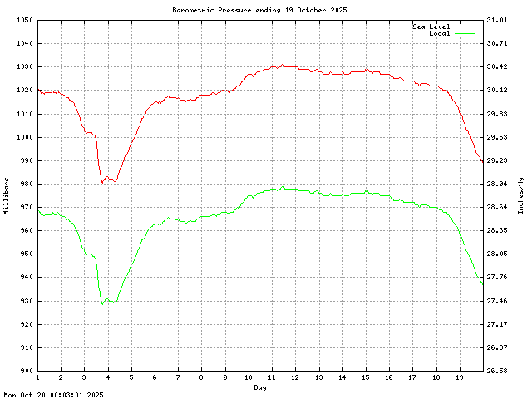The height and width of the screenshot is (399, 532).
Task: Select day 19 on the x-axis
Action: pyautogui.click(x=458, y=378)
